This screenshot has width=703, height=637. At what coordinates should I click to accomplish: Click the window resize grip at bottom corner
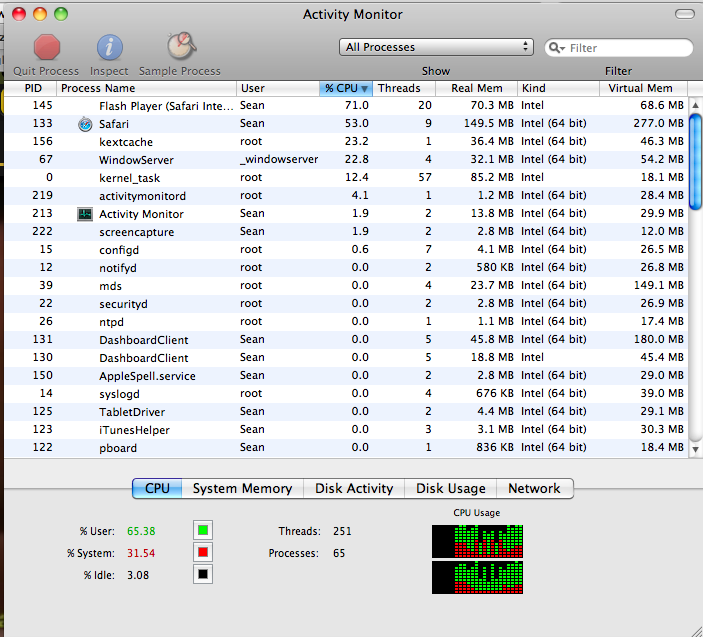pos(696,631)
